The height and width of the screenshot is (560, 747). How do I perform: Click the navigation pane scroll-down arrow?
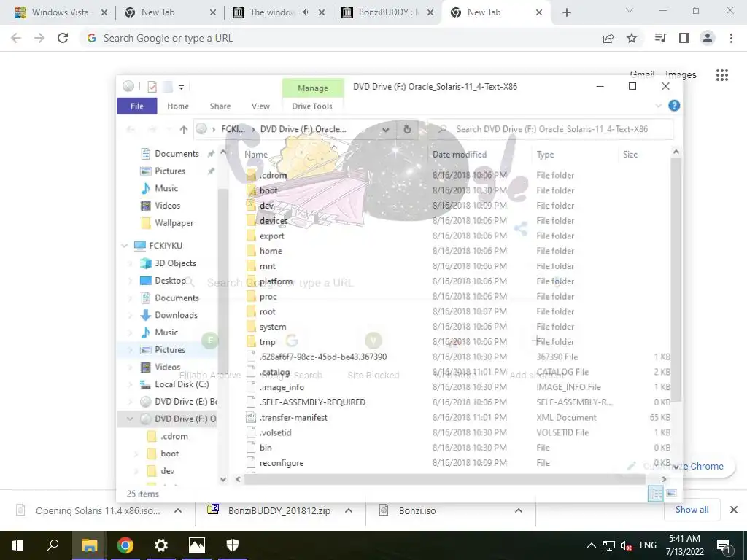click(223, 480)
